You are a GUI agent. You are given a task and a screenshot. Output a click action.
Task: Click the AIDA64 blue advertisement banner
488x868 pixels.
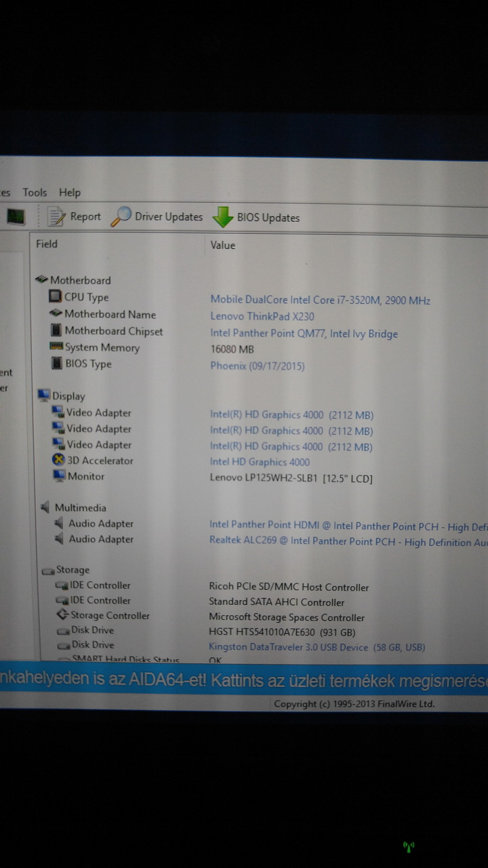tap(244, 680)
